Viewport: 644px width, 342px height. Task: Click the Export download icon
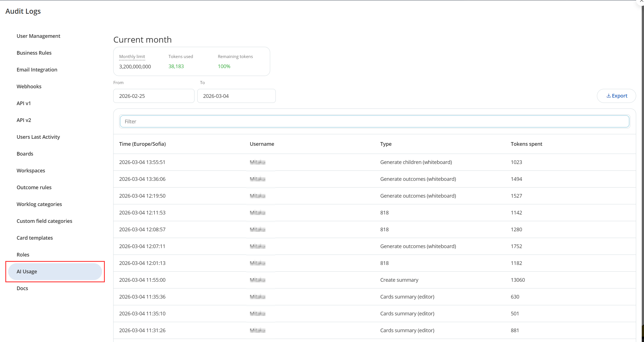[608, 96]
